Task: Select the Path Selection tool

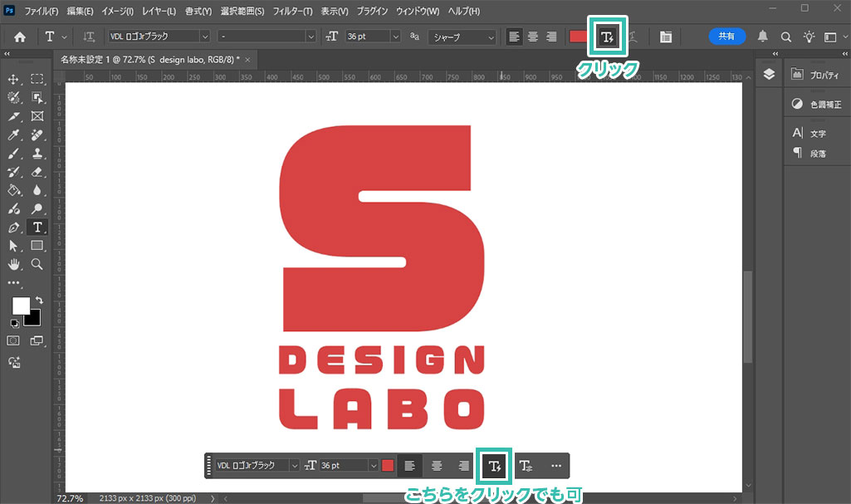Action: pyautogui.click(x=13, y=246)
